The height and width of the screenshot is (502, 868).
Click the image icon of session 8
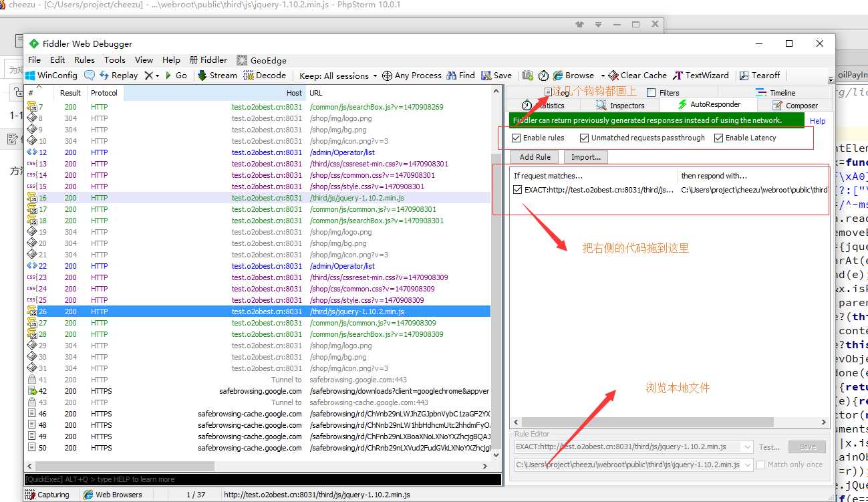tap(31, 118)
